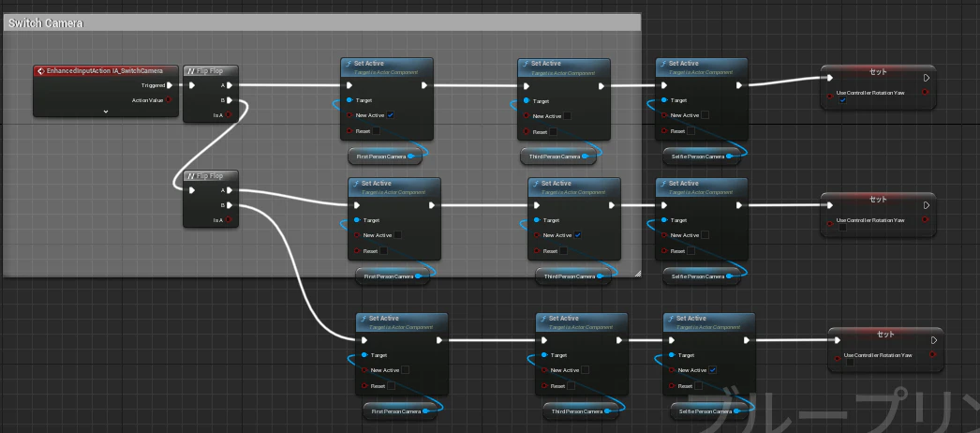Image resolution: width=980 pixels, height=433 pixels.
Task: Expand the EnhancedInputAction node's hidden pins chevron
Action: [x=106, y=112]
